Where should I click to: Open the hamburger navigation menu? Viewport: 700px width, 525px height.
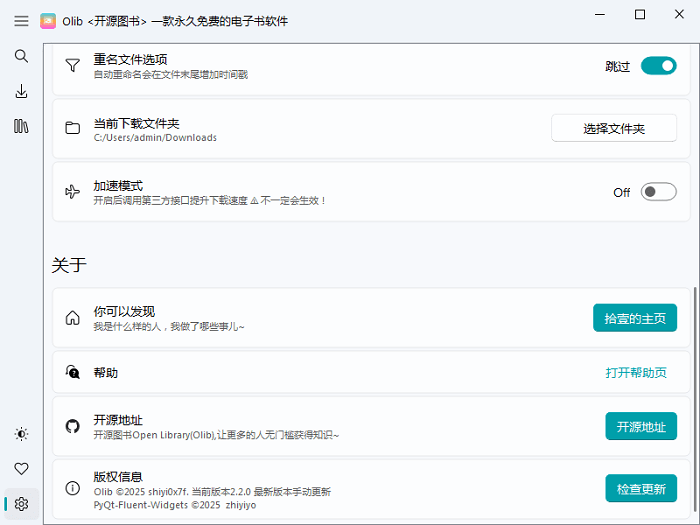pyautogui.click(x=21, y=21)
